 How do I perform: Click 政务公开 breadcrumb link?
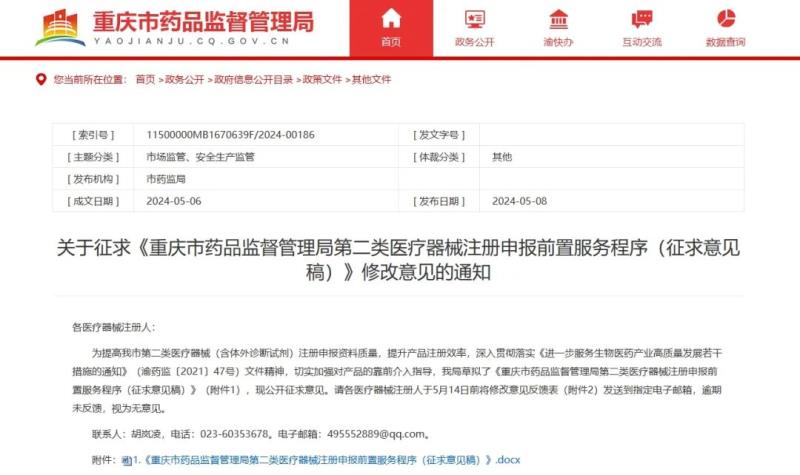[182, 79]
